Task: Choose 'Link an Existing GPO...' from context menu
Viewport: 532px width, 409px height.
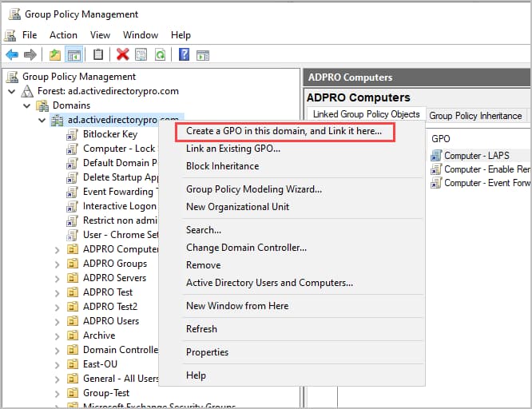Action: click(x=233, y=149)
